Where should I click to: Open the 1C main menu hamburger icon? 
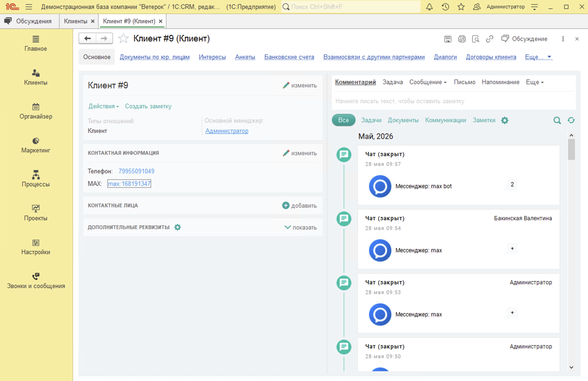tap(29, 7)
